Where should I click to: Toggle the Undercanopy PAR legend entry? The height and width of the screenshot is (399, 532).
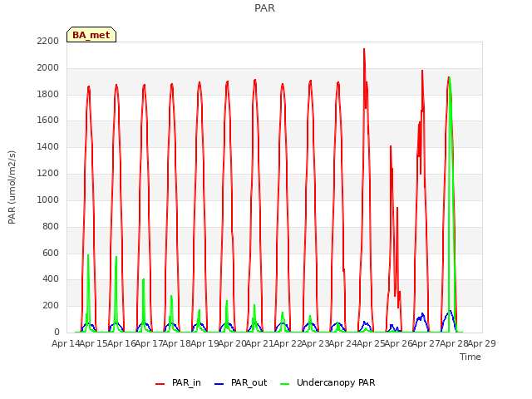pyautogui.click(x=328, y=382)
